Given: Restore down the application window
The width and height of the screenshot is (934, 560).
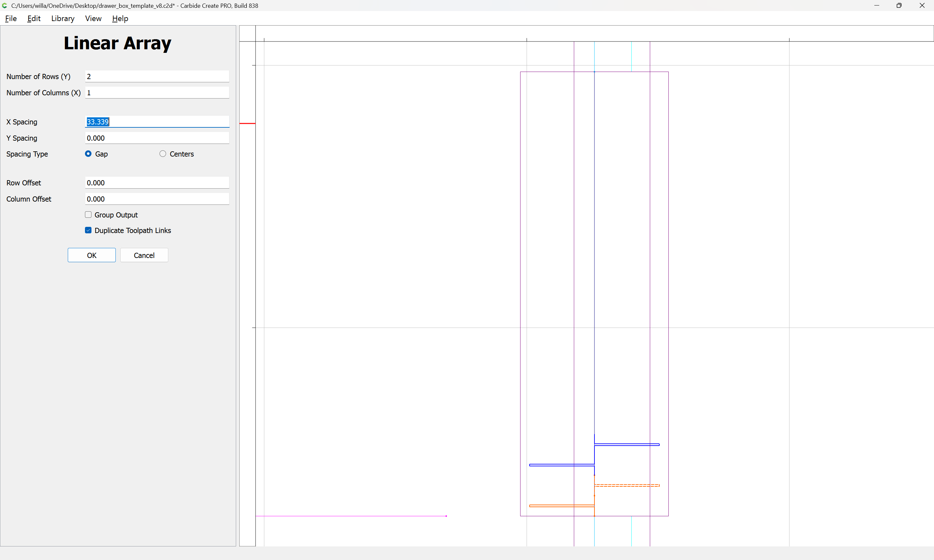Looking at the screenshot, I should click(x=899, y=6).
